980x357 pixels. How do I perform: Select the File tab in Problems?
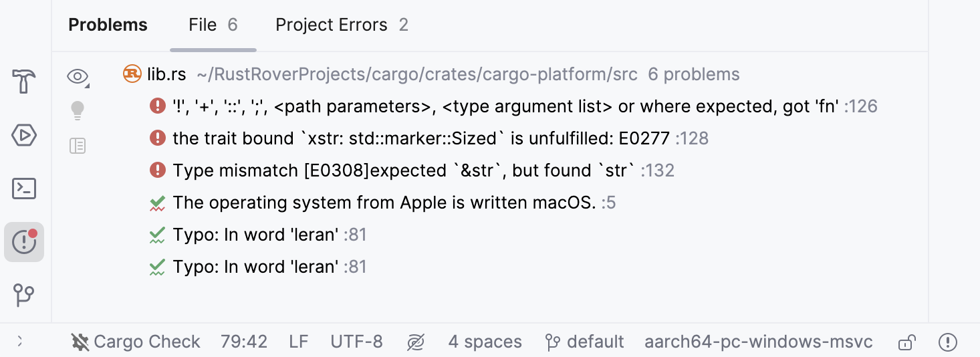click(x=213, y=25)
